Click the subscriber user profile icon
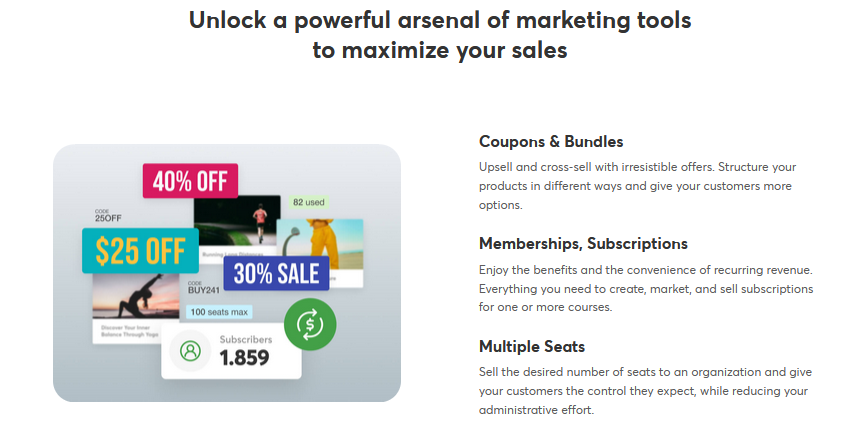This screenshot has height=438, width=849. coord(190,351)
